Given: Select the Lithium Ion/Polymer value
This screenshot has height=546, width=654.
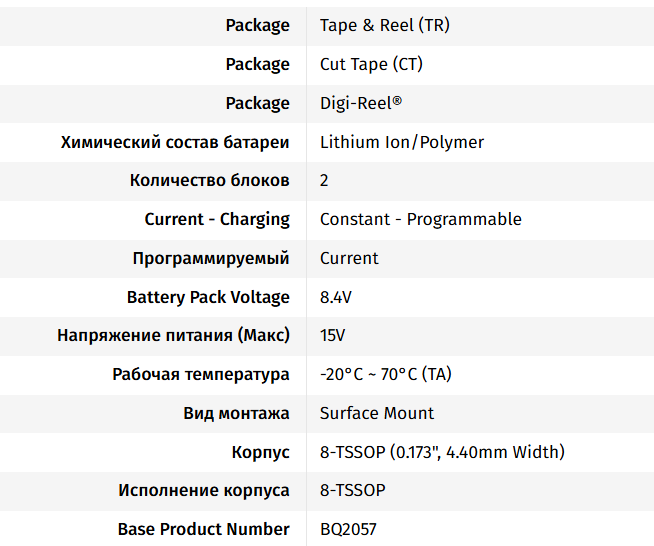Looking at the screenshot, I should click(402, 142).
